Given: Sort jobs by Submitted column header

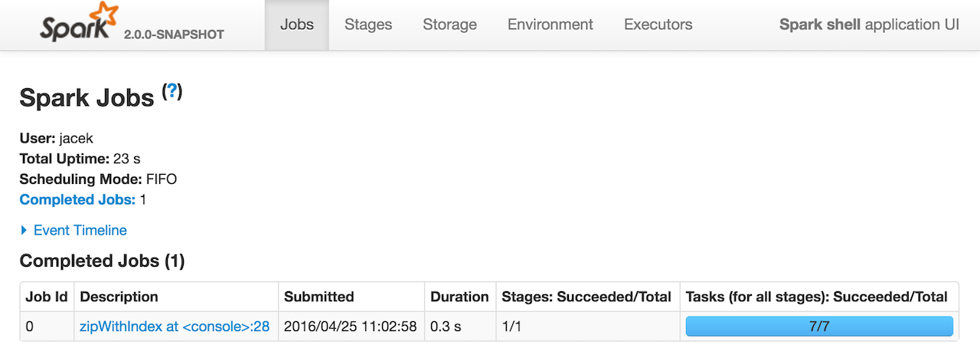Looking at the screenshot, I should [318, 297].
